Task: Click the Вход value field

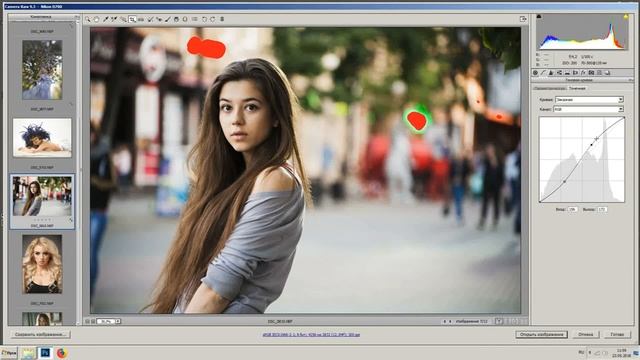Action: 573,209
